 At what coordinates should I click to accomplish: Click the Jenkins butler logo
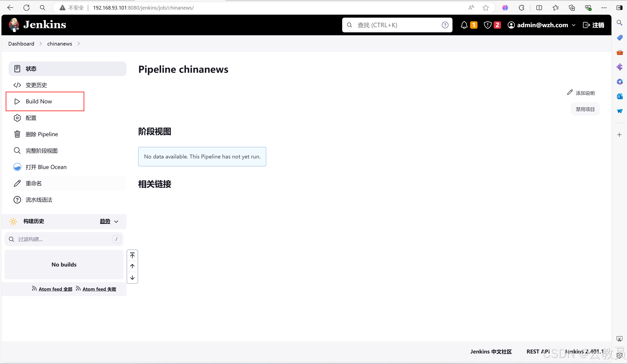pyautogui.click(x=14, y=25)
